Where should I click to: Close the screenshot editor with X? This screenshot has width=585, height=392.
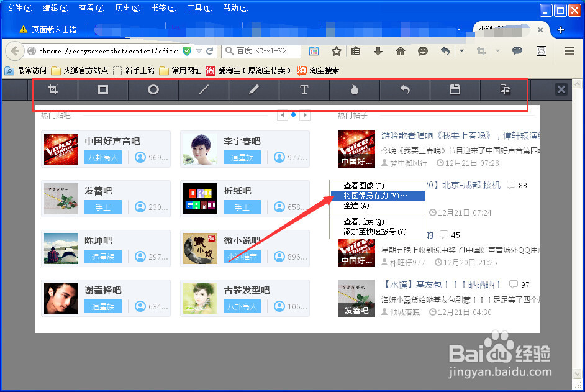point(561,89)
